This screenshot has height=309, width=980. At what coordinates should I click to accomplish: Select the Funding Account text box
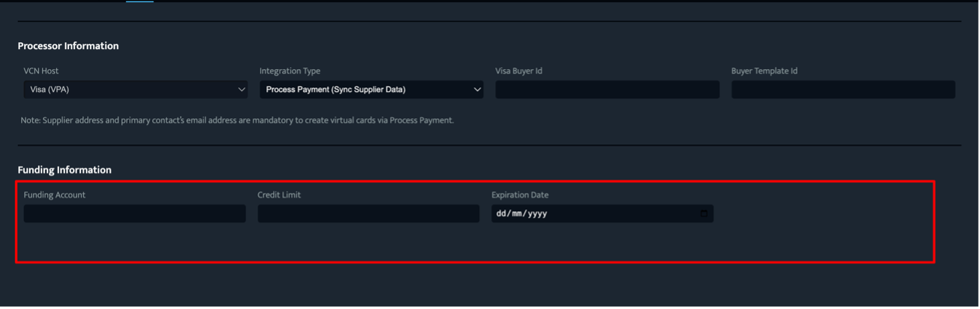[x=135, y=214]
